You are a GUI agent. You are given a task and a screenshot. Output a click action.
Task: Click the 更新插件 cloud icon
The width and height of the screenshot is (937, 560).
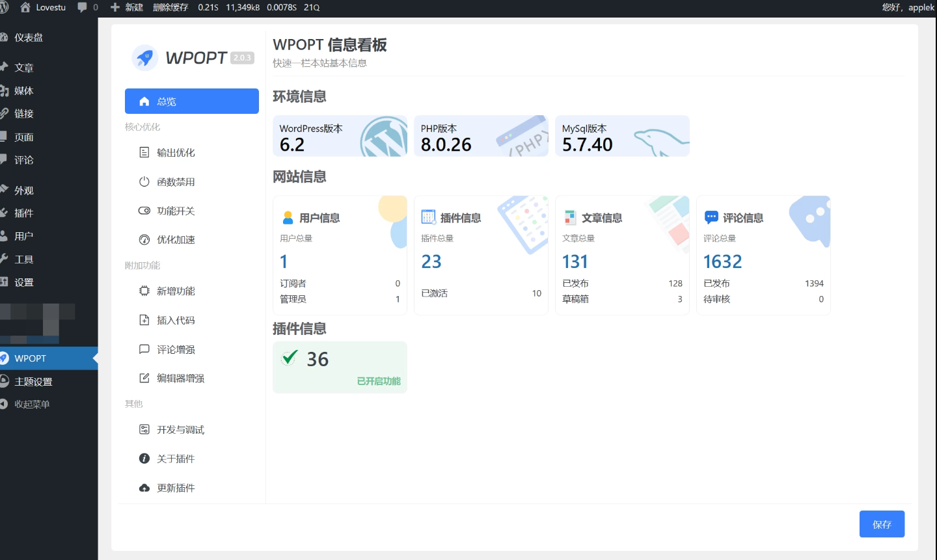click(x=144, y=488)
